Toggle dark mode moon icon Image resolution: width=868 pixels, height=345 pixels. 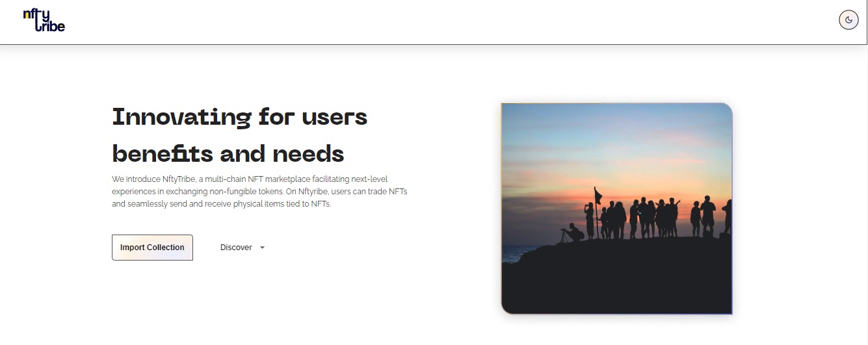pyautogui.click(x=848, y=20)
